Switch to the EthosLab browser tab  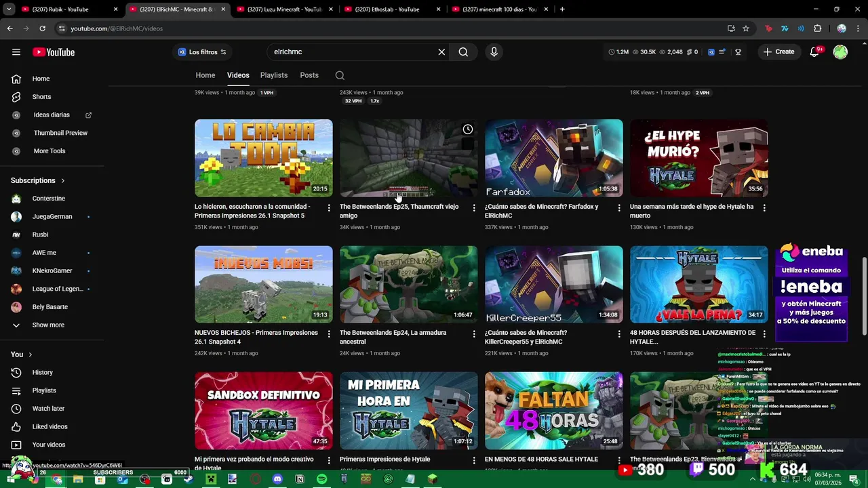(x=391, y=9)
